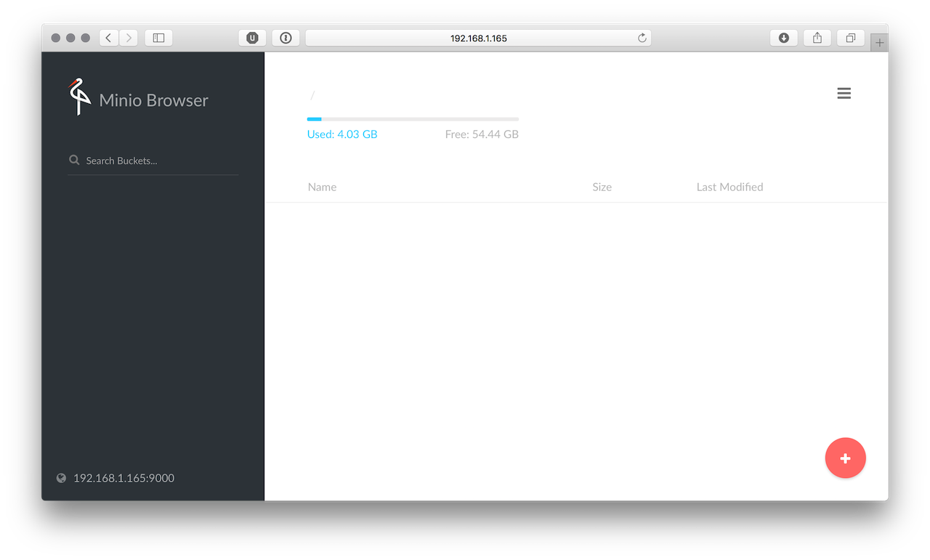Open a new tab with plus button
The height and width of the screenshot is (560, 930).
click(880, 43)
